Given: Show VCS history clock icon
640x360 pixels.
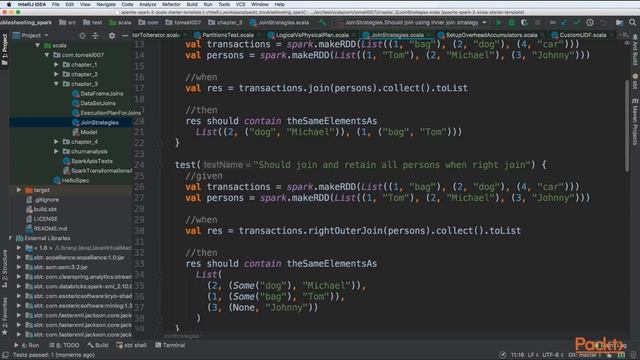Looking at the screenshot, I should tap(590, 22).
